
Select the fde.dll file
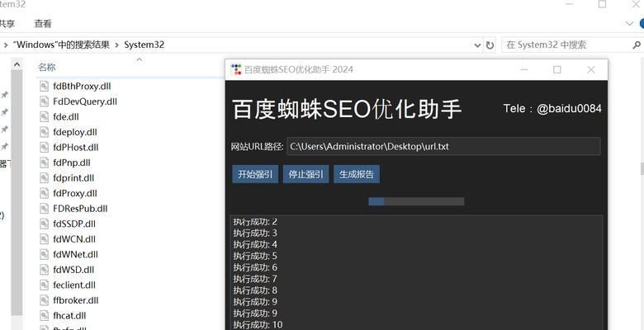[66, 116]
